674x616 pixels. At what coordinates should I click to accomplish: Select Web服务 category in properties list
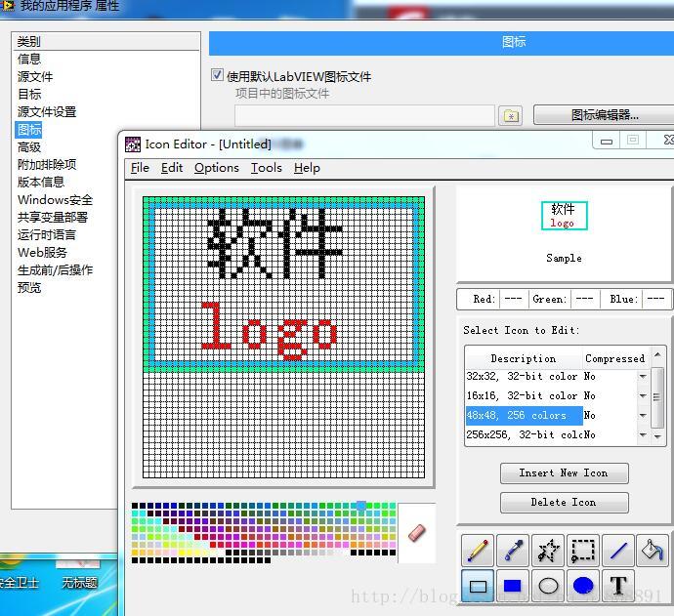42,253
